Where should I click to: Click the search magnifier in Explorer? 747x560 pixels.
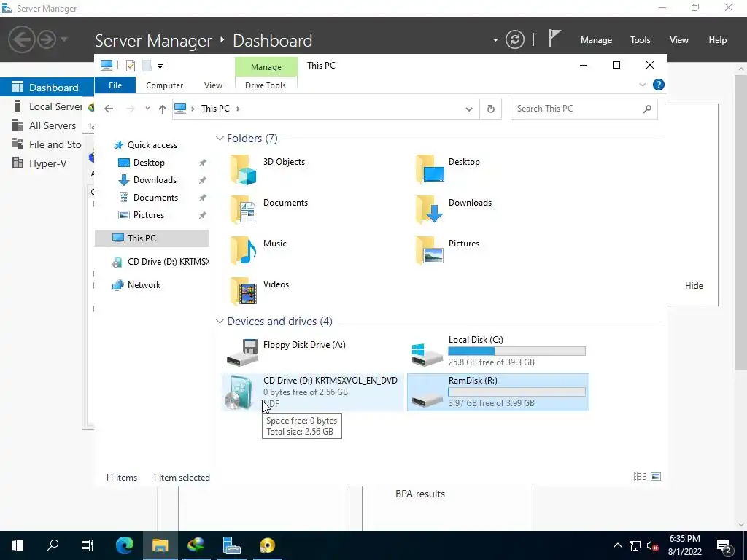coord(647,109)
